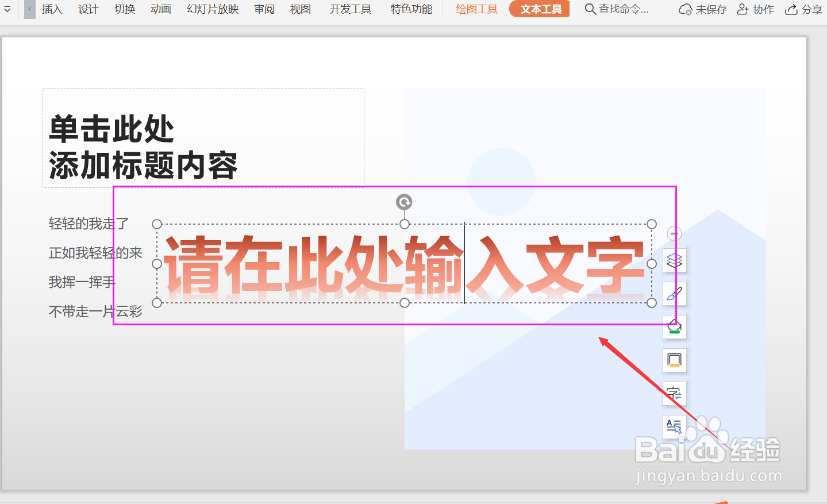Open the 开发工具 tab

coord(351,9)
